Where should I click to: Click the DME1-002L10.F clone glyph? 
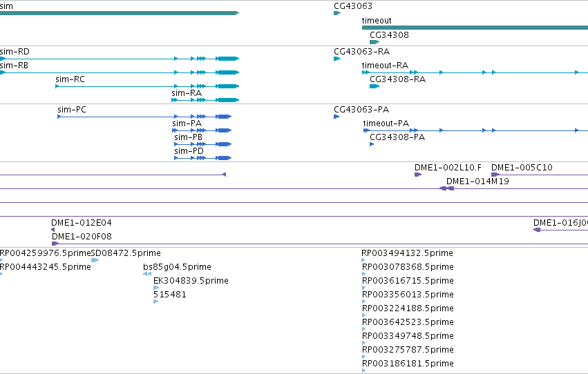(x=418, y=175)
